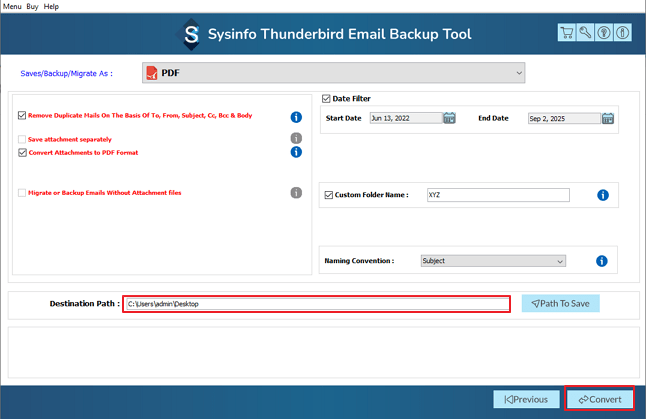Open the End Date calendar picker
This screenshot has width=646, height=419.
pyautogui.click(x=607, y=118)
